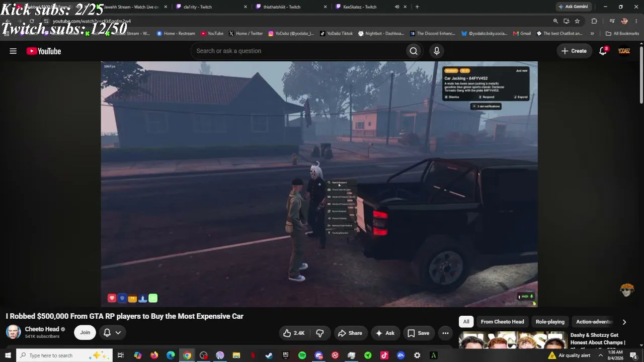Select the Role-playing filter chip
The width and height of the screenshot is (644, 362).
point(550,322)
